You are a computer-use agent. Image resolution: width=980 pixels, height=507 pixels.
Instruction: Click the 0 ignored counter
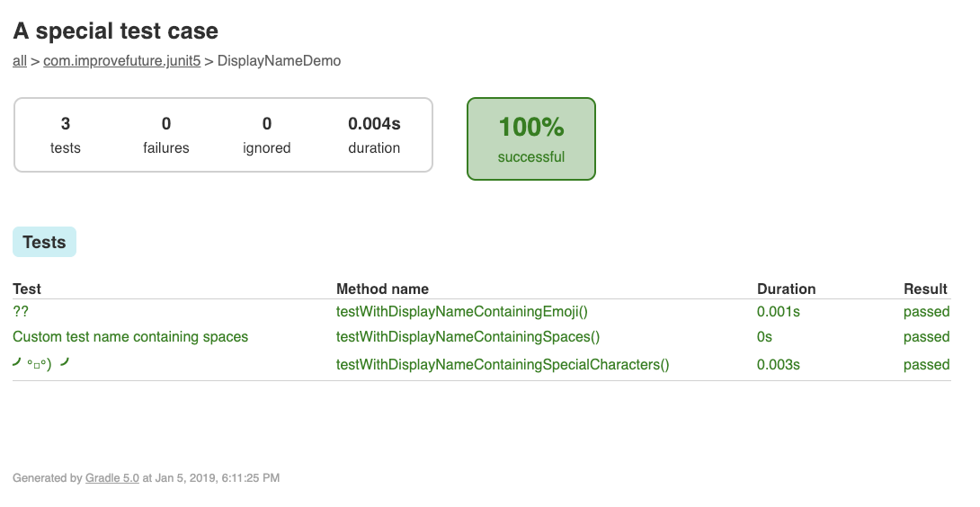pos(267,135)
